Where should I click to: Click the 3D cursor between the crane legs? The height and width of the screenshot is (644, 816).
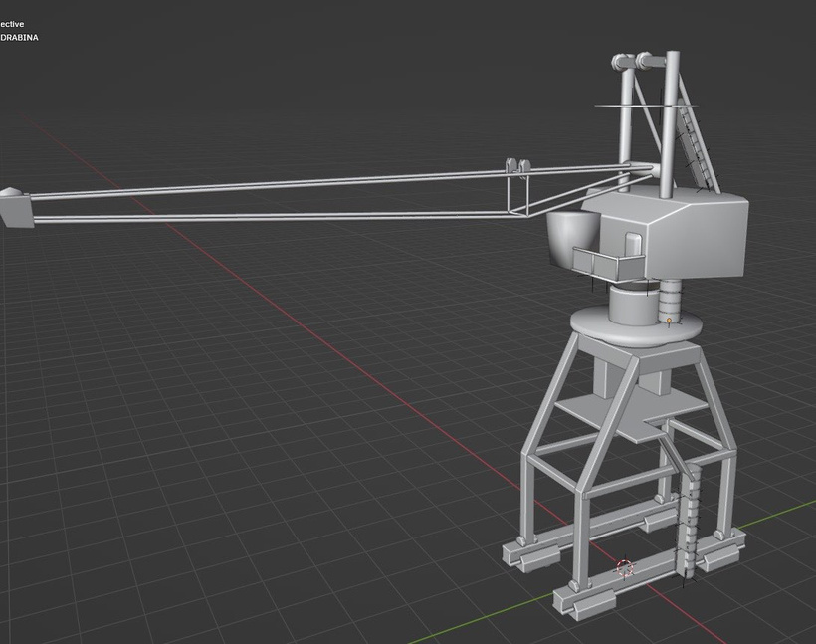(x=623, y=569)
